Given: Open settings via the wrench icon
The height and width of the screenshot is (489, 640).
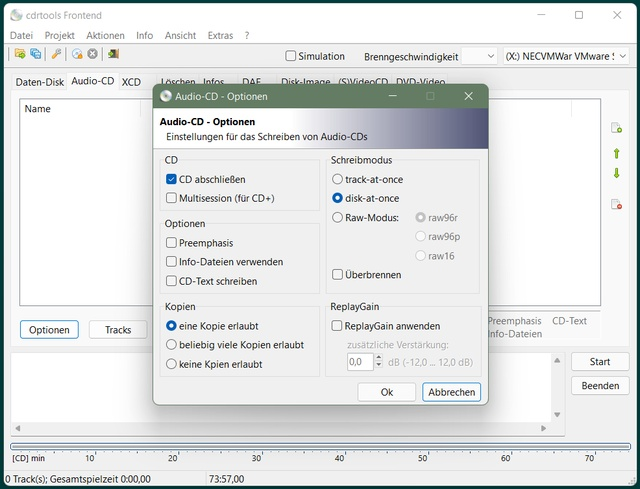Looking at the screenshot, I should point(56,54).
